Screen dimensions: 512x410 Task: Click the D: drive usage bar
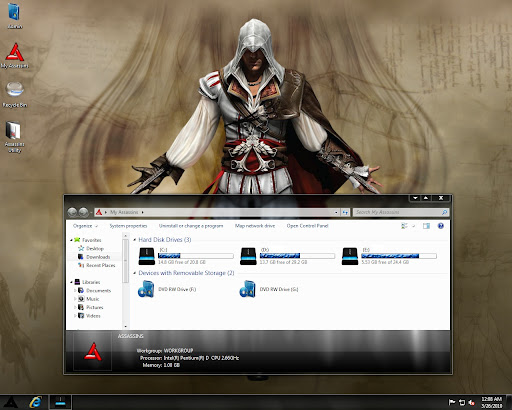[x=297, y=256]
